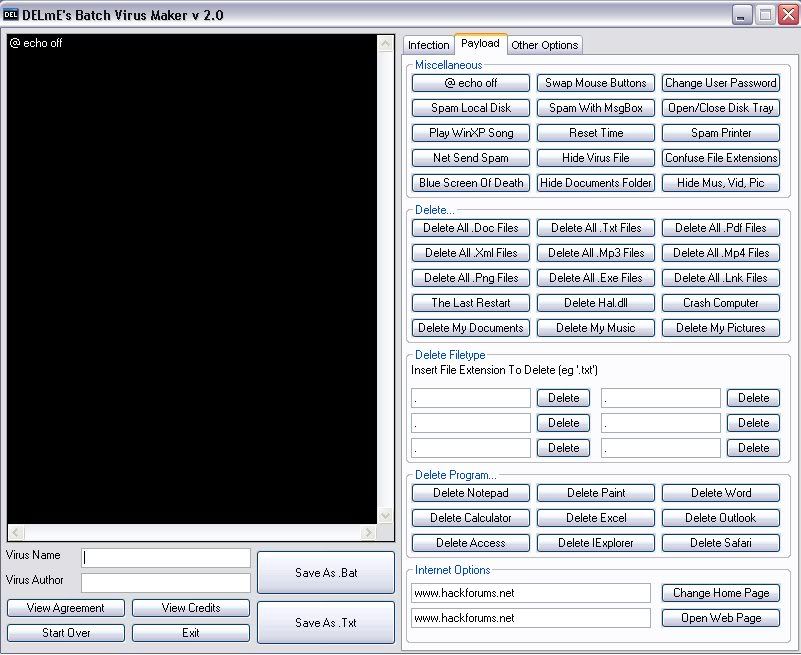Click the Crash Computer button
Viewport: 801px width, 655px height.
tap(721, 303)
